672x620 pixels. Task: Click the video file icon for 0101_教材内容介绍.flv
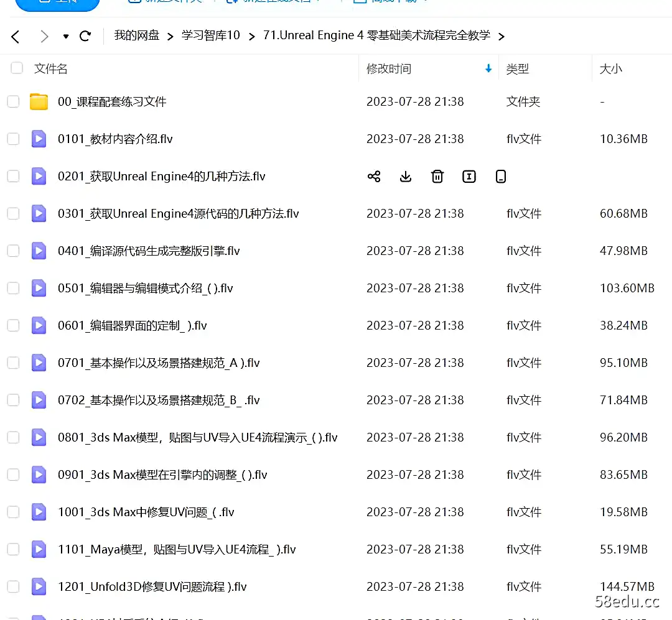pyautogui.click(x=39, y=139)
